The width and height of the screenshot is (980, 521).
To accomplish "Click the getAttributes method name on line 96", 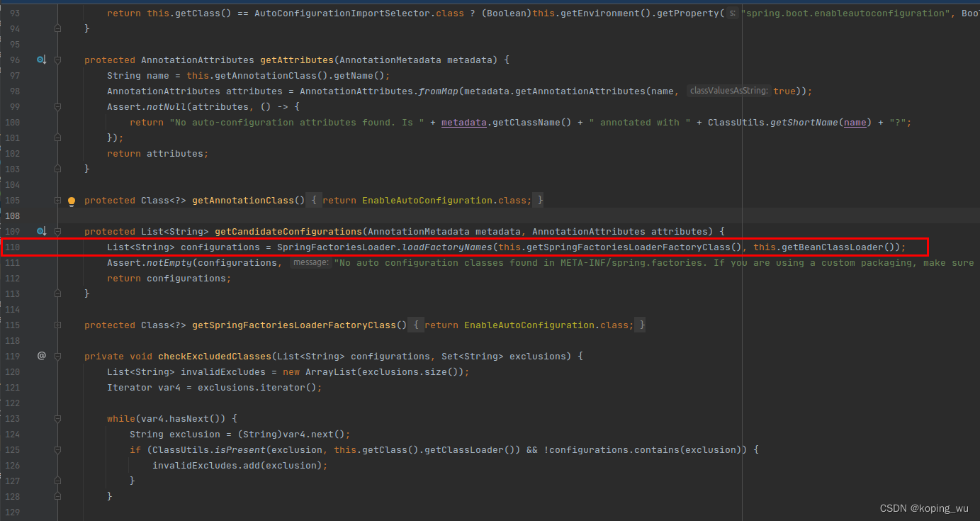I will (x=297, y=60).
